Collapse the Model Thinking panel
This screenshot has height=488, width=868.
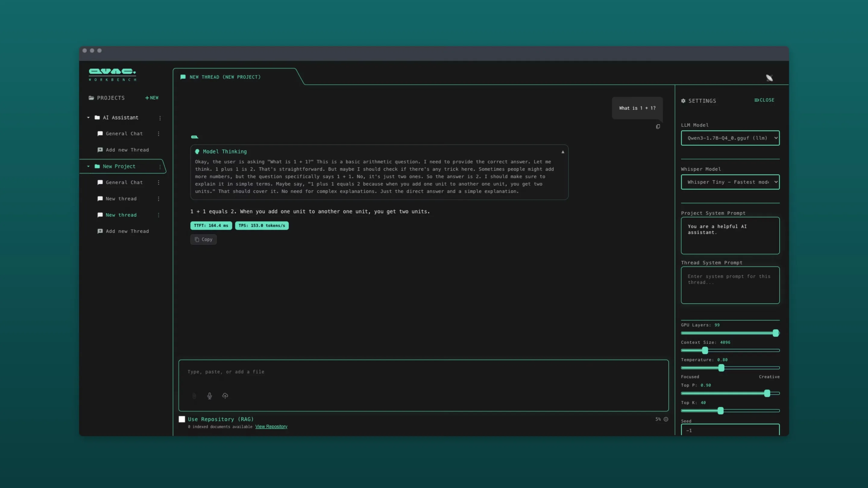563,152
